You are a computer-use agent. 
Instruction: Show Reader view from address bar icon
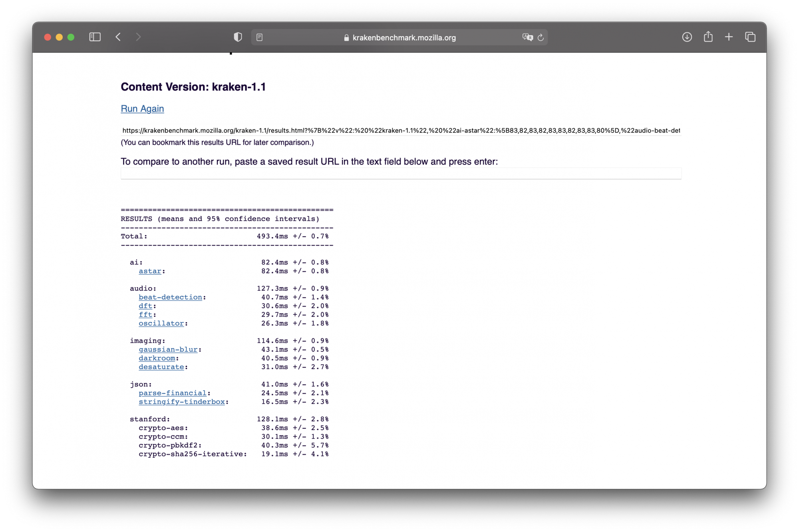(x=259, y=37)
